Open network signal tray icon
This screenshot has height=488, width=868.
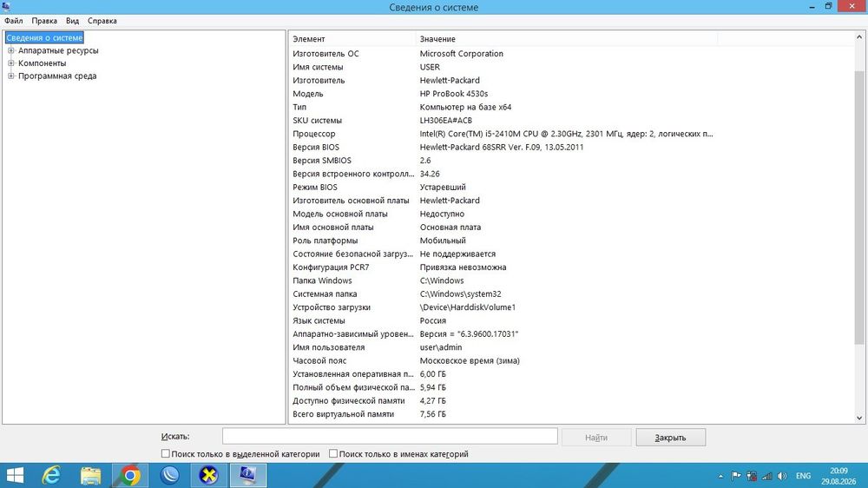click(x=766, y=476)
